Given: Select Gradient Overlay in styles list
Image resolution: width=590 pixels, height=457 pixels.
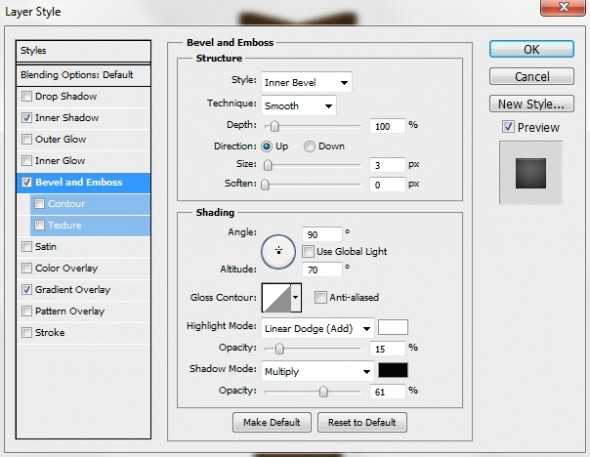Looking at the screenshot, I should [x=72, y=290].
